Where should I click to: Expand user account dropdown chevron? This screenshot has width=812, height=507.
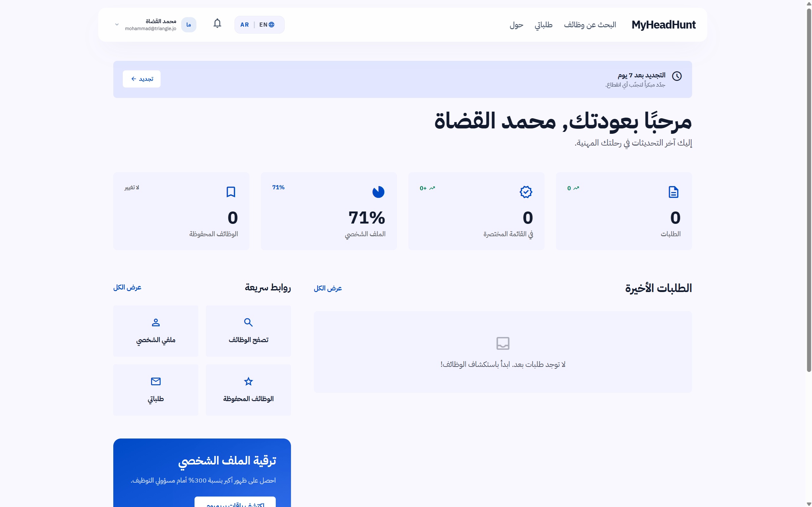117,25
